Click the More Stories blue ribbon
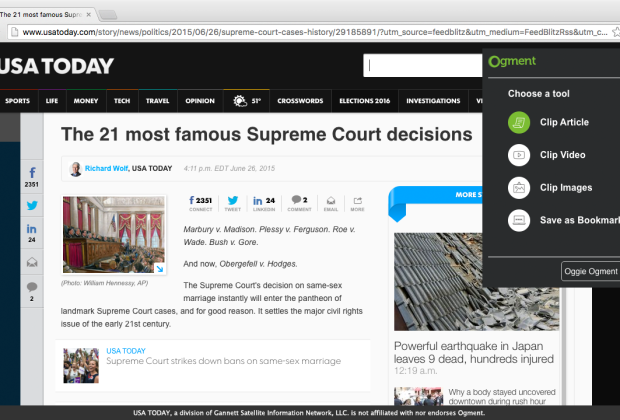The height and width of the screenshot is (420, 620). 435,195
